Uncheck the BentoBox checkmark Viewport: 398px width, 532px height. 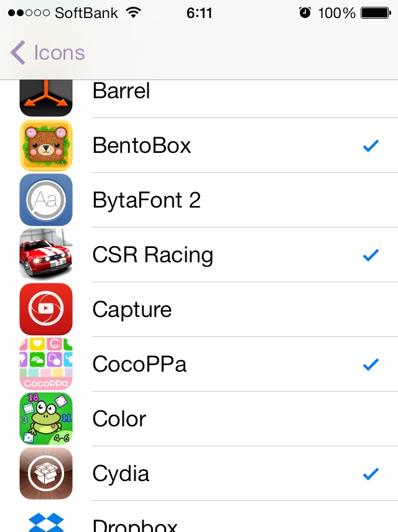(x=371, y=145)
